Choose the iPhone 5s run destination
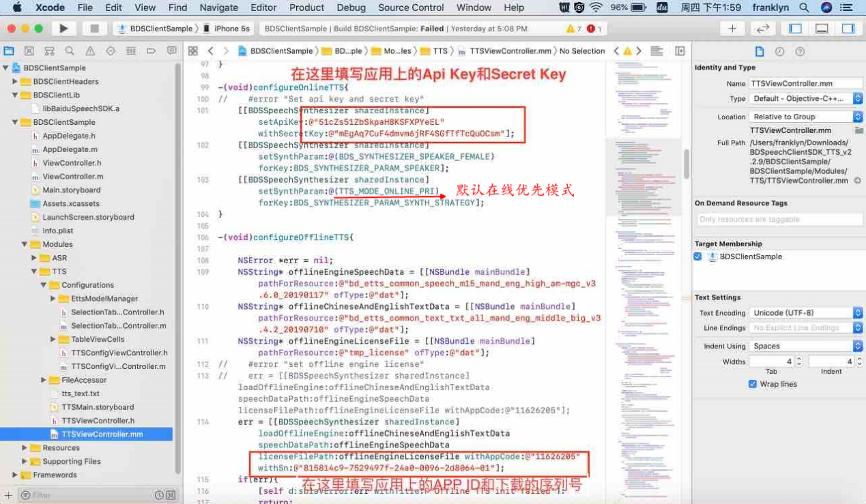 [228, 29]
